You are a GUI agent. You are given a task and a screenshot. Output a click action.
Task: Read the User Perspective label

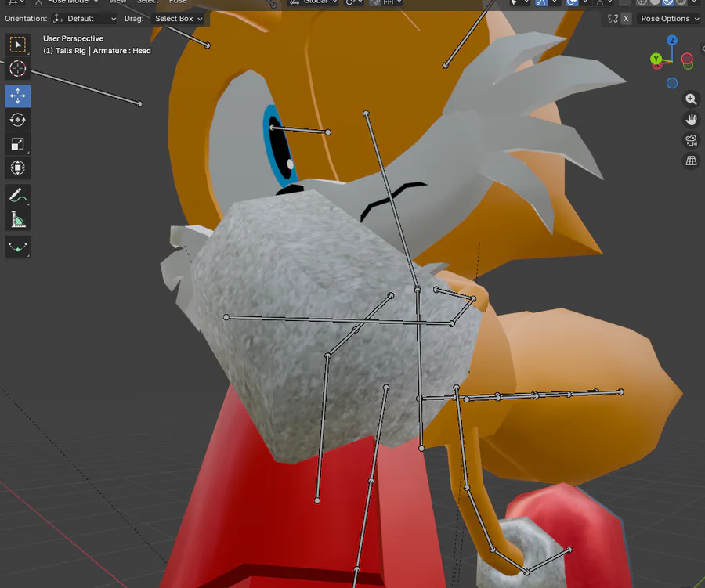pyautogui.click(x=74, y=38)
